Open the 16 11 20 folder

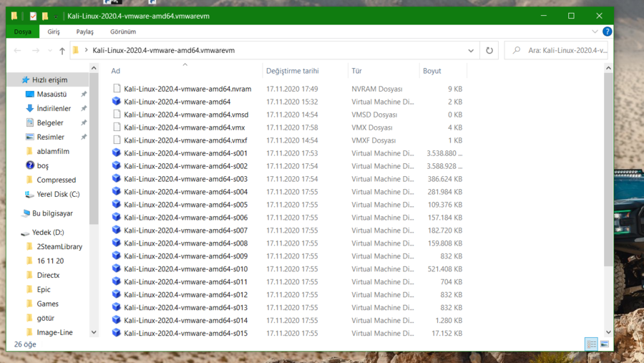(x=50, y=261)
